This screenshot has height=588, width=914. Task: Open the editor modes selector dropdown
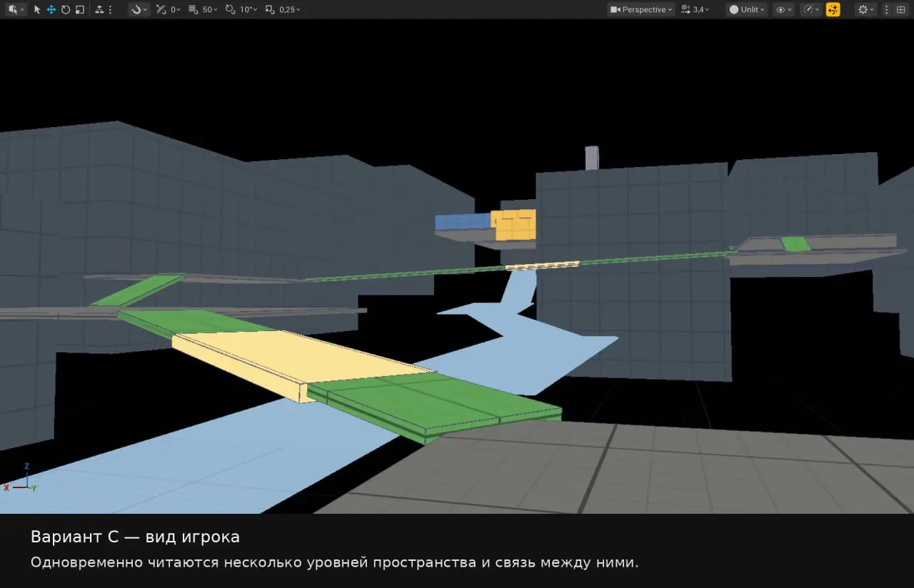pos(15,10)
